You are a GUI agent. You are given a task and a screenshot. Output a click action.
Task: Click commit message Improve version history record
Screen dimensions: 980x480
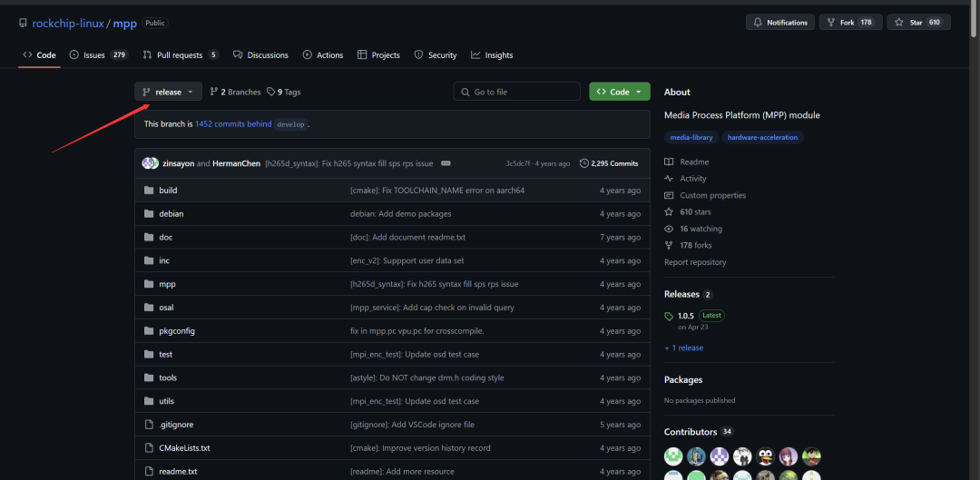coord(421,448)
